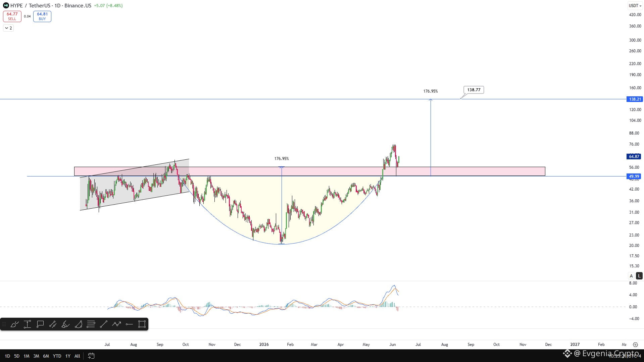Toggle log scale L button
Viewport: 644px width, 362px height.
click(639, 276)
